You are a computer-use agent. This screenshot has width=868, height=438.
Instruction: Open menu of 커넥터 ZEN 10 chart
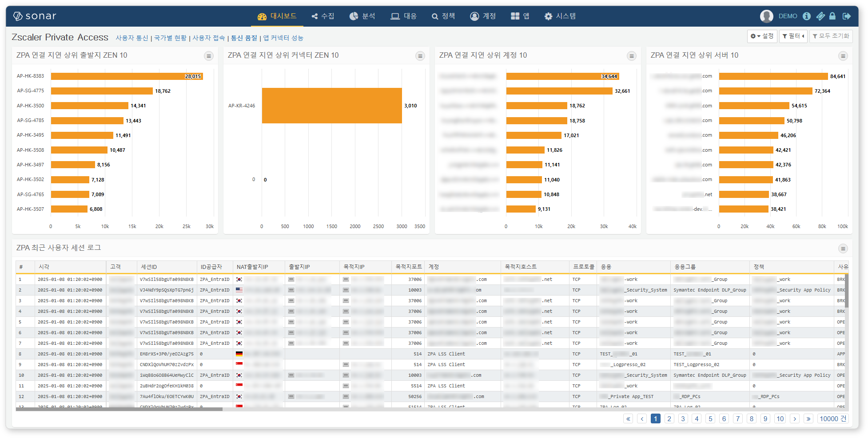[x=420, y=56]
